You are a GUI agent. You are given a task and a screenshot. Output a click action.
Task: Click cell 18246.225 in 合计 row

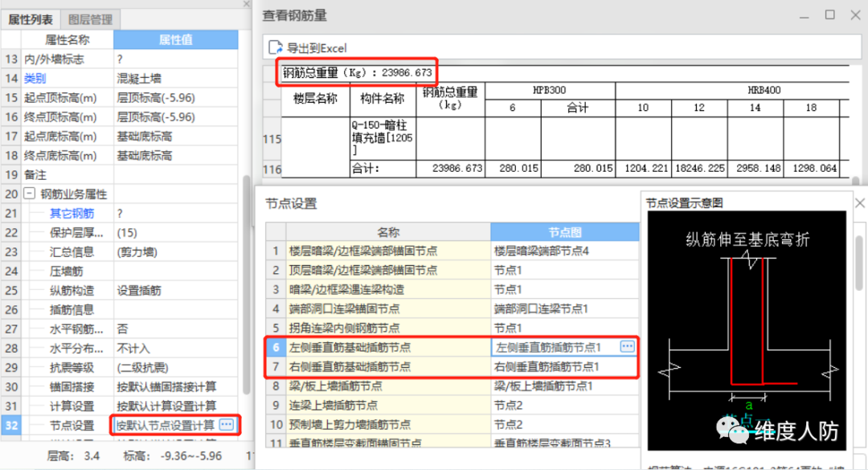click(699, 168)
